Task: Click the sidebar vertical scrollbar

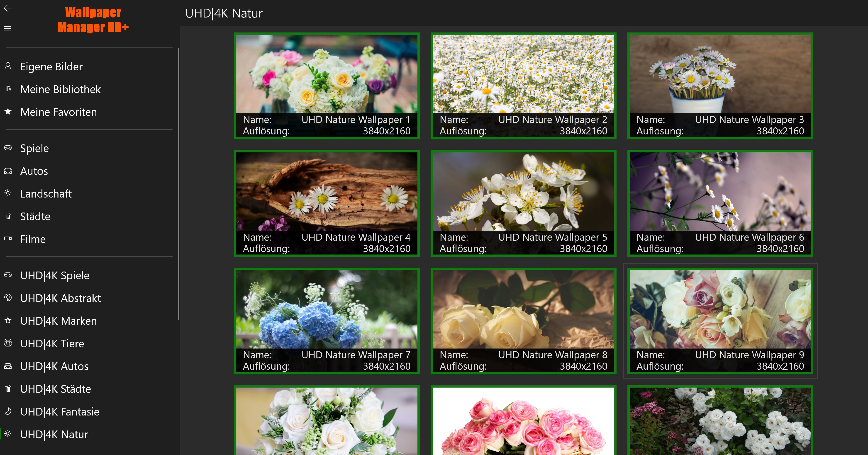Action: click(178, 184)
